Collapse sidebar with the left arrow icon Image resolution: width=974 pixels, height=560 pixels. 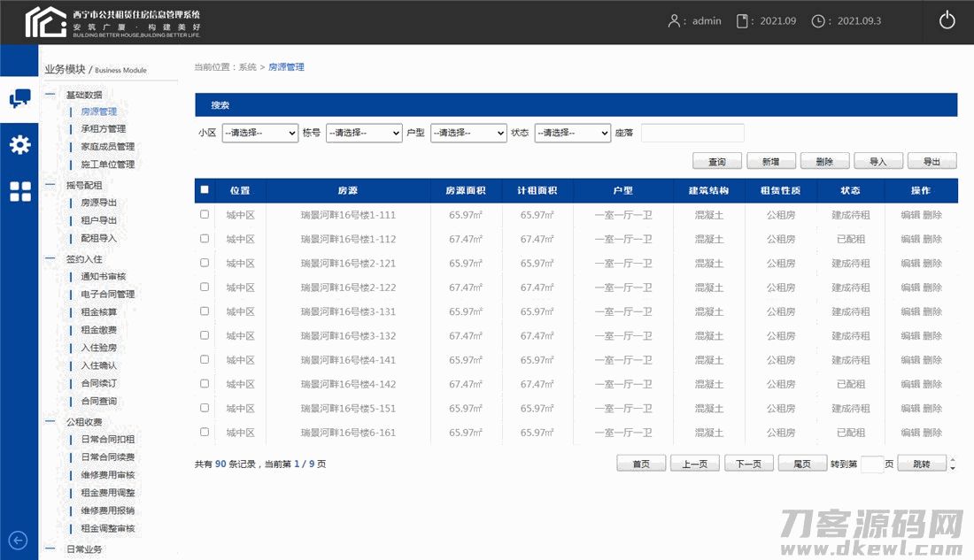[x=18, y=541]
